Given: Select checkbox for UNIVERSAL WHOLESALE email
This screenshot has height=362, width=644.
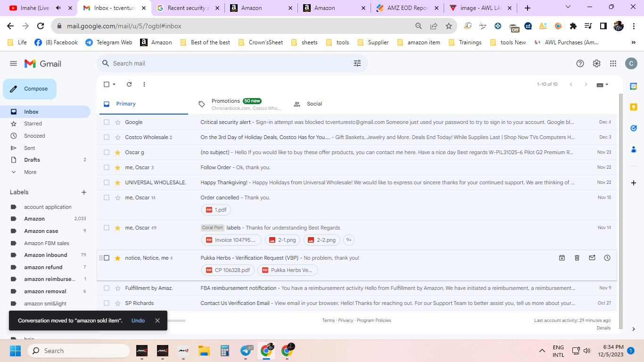Looking at the screenshot, I should coord(107,182).
